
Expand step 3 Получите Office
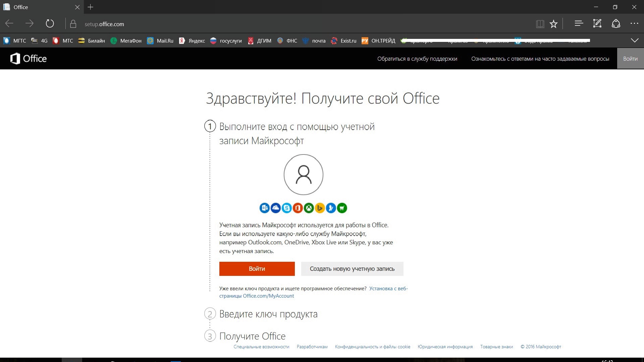coord(245,336)
